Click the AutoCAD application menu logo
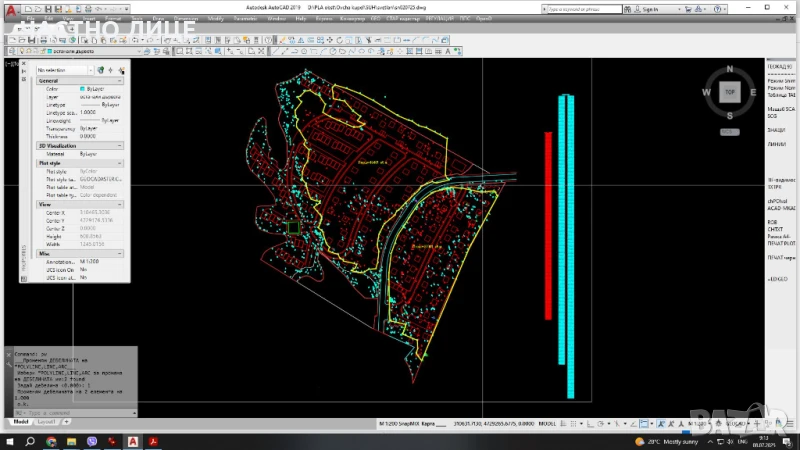 pos(10,9)
